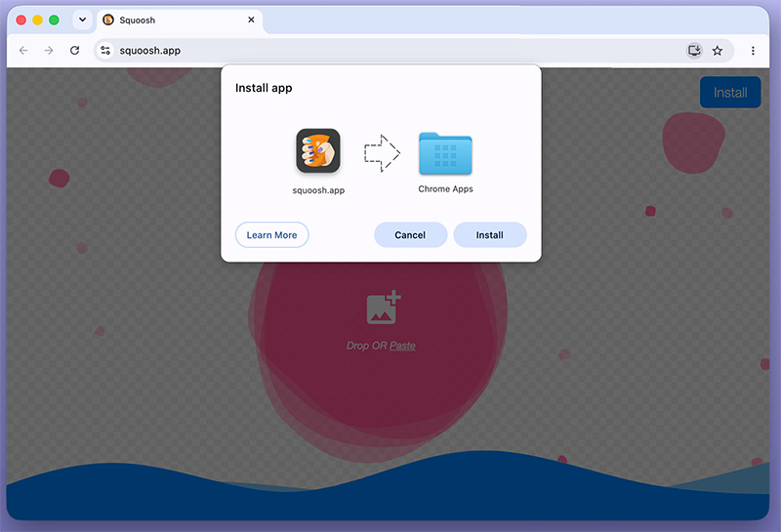Cancel the Install app dialog
The height and width of the screenshot is (532, 781).
410,234
